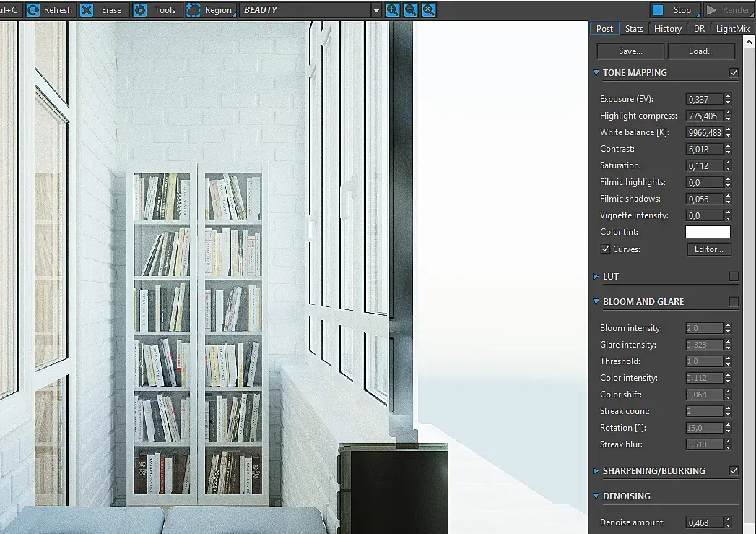The image size is (756, 534).
Task: Click the Exposure (EV) spinner arrows
Action: (728, 99)
